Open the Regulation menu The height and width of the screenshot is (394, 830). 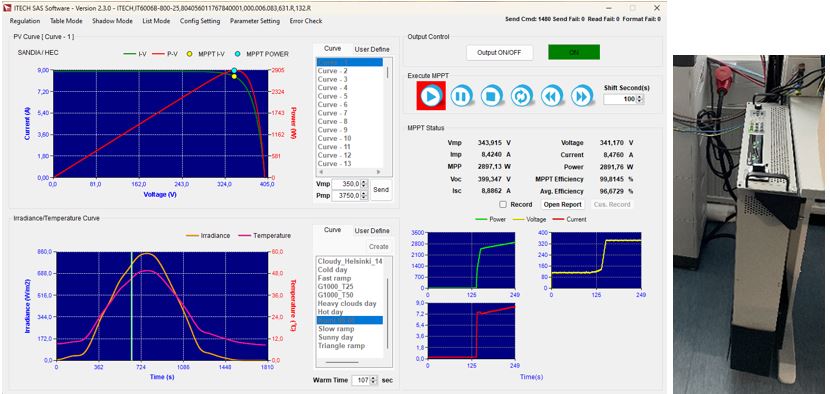(25, 21)
